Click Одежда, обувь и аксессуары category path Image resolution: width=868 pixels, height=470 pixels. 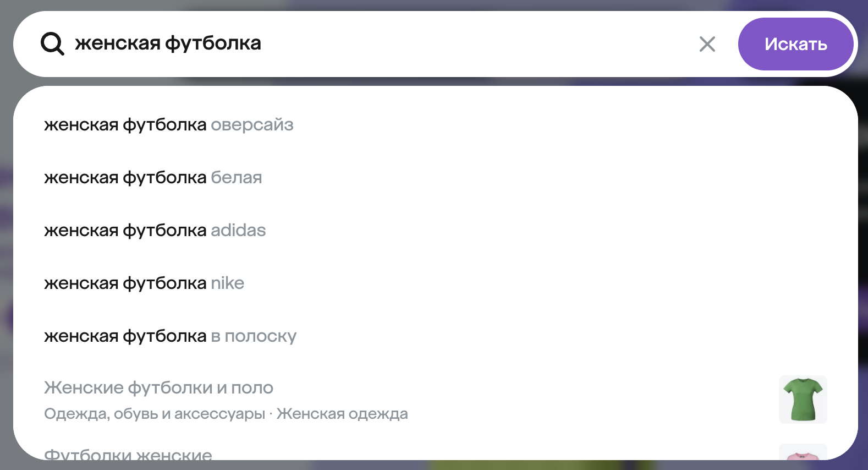[x=155, y=414]
